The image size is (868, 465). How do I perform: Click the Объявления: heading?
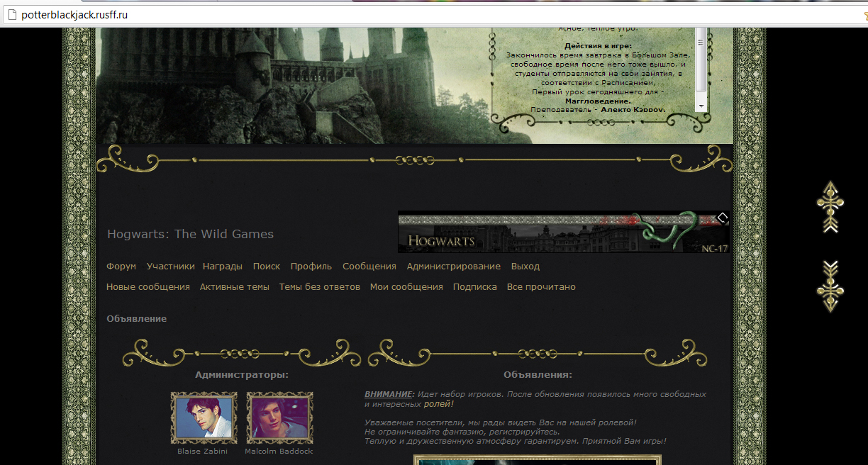538,375
